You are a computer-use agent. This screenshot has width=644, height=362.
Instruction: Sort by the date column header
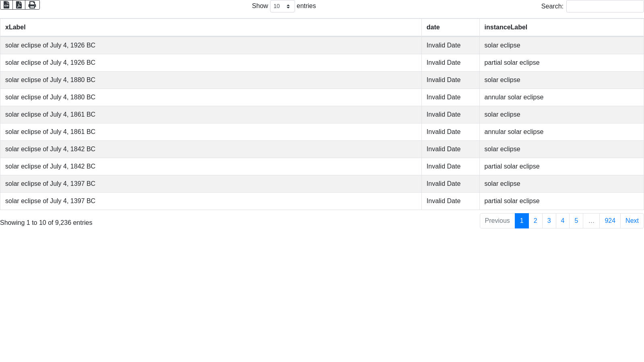pyautogui.click(x=433, y=27)
